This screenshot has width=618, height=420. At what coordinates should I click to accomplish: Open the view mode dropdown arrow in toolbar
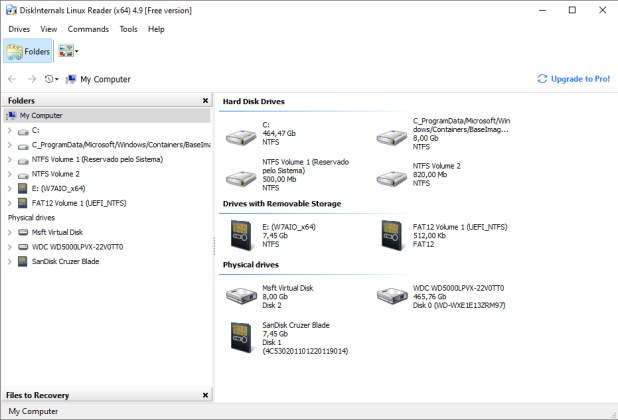click(76, 51)
